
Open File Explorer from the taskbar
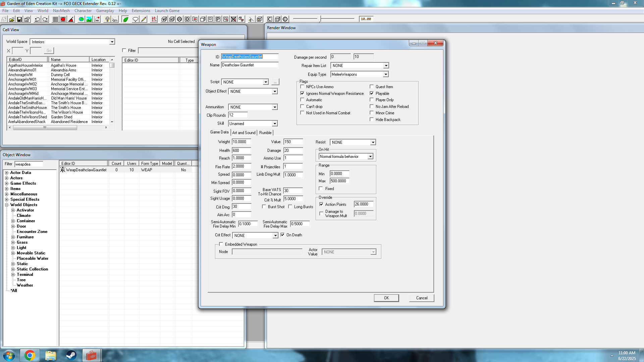coord(50,355)
